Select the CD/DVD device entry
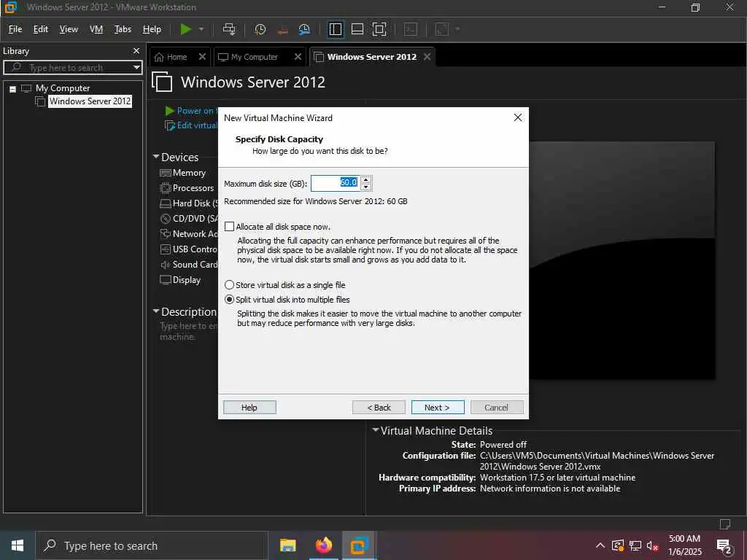The height and width of the screenshot is (560, 747). click(x=189, y=219)
